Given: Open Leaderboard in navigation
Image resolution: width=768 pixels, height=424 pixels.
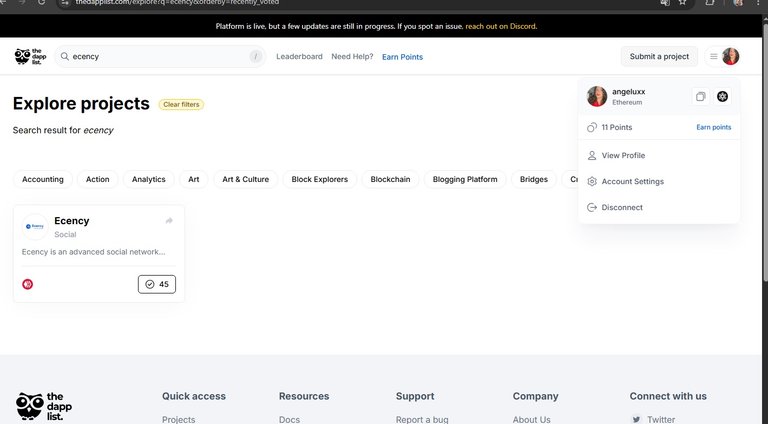Looking at the screenshot, I should pyautogui.click(x=299, y=56).
